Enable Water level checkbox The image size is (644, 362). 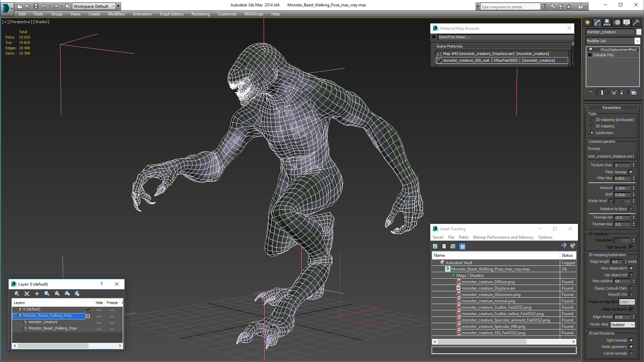point(611,201)
